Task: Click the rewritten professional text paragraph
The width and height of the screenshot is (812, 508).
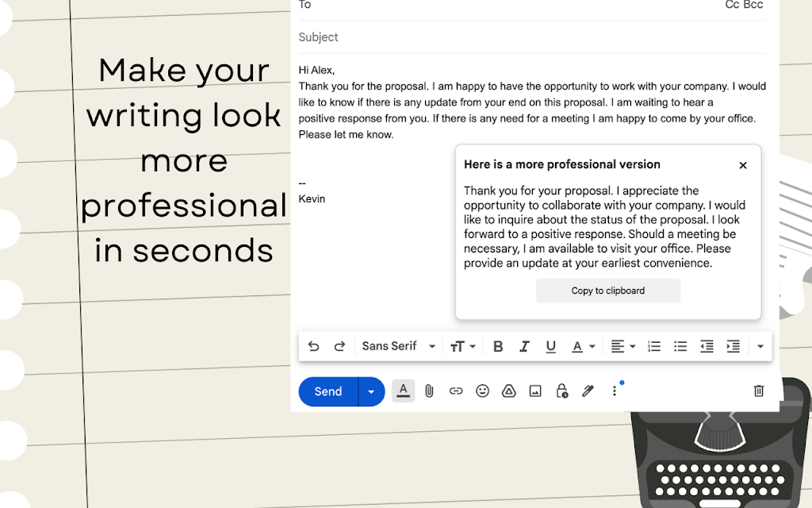Action: [605, 227]
